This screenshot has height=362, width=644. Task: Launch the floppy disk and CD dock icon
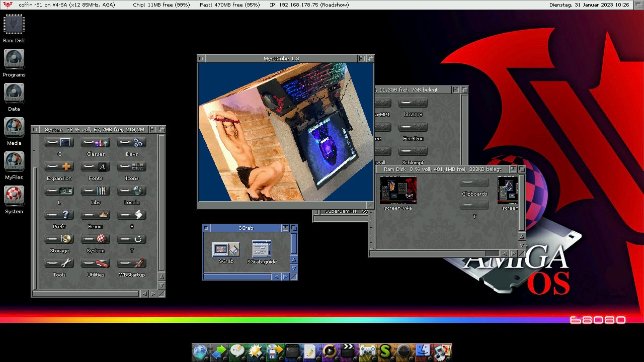click(274, 351)
